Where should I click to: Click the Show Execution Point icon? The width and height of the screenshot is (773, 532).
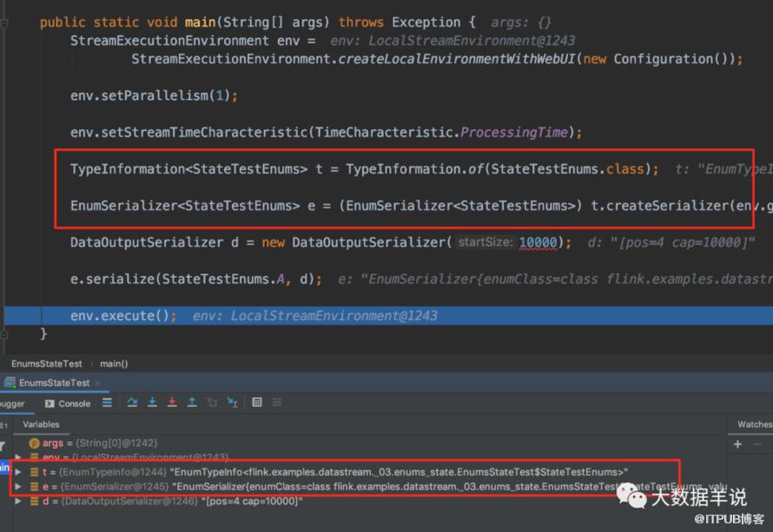point(107,403)
